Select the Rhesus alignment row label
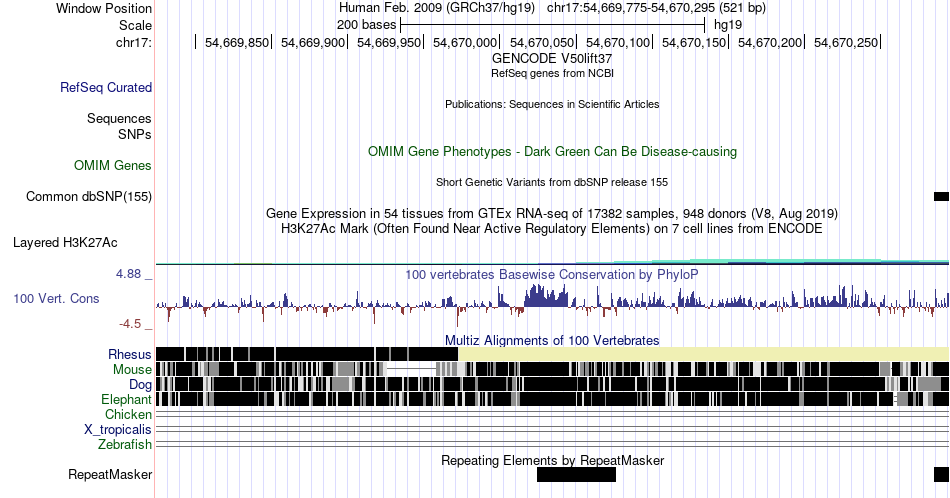Viewport: 950px width, 498px height. pyautogui.click(x=130, y=354)
